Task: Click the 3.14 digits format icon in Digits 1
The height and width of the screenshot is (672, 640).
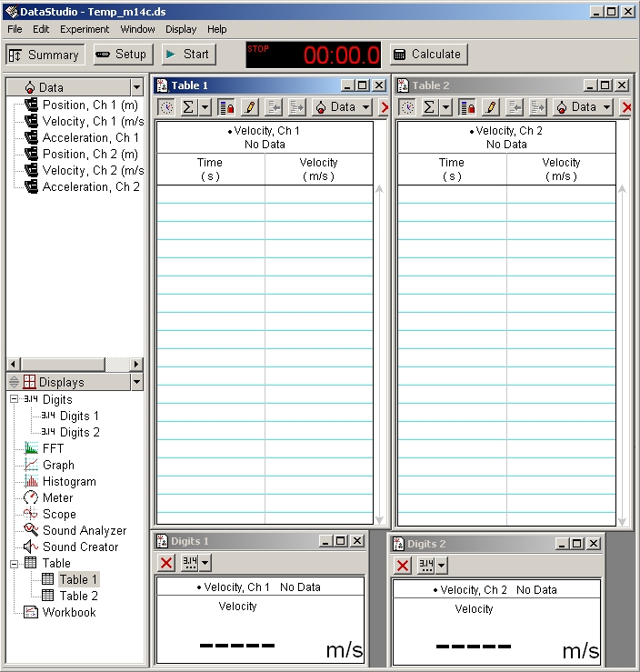Action: [190, 563]
